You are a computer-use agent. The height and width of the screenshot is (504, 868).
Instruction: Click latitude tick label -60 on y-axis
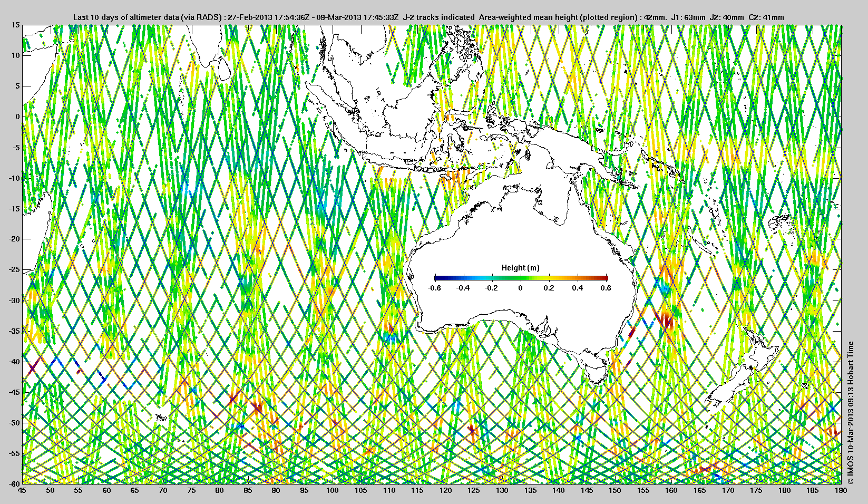click(x=15, y=483)
